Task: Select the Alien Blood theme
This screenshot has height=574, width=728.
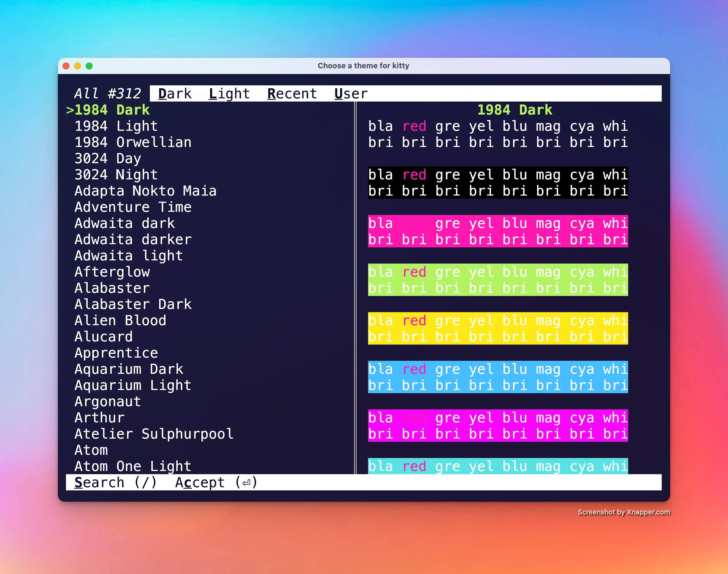Action: coord(120,320)
